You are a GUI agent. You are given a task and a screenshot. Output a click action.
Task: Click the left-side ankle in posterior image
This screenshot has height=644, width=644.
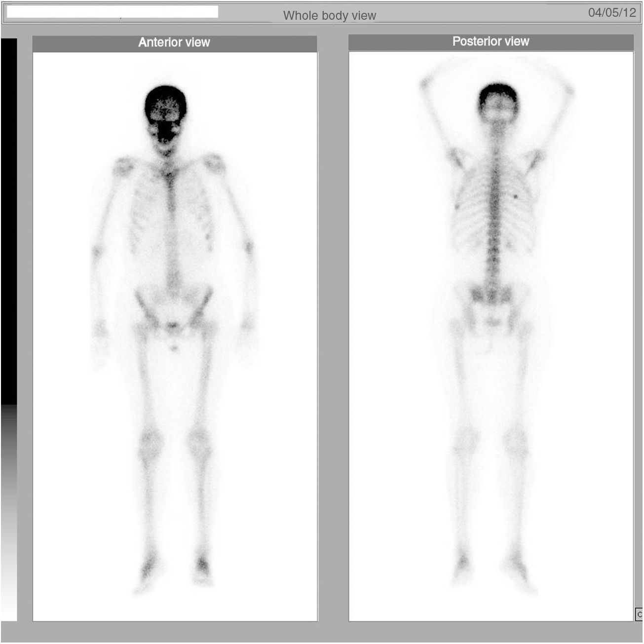(462, 563)
